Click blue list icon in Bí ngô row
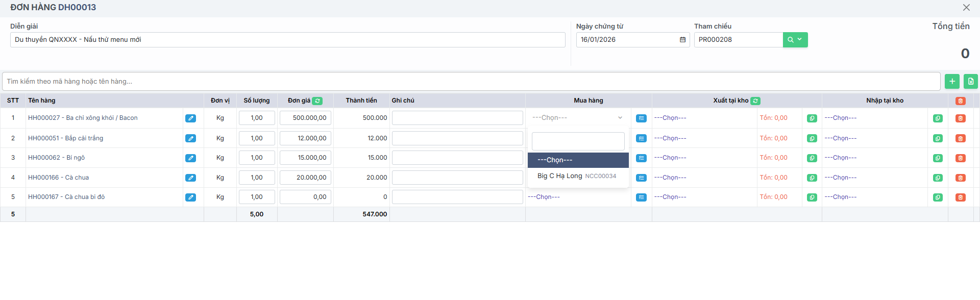The height and width of the screenshot is (300, 980). (641, 158)
